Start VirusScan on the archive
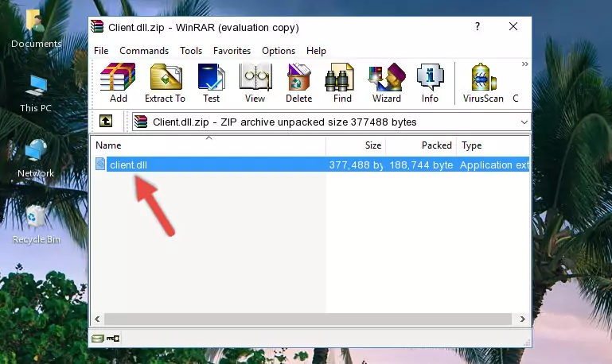This screenshot has width=612, height=364. point(483,83)
